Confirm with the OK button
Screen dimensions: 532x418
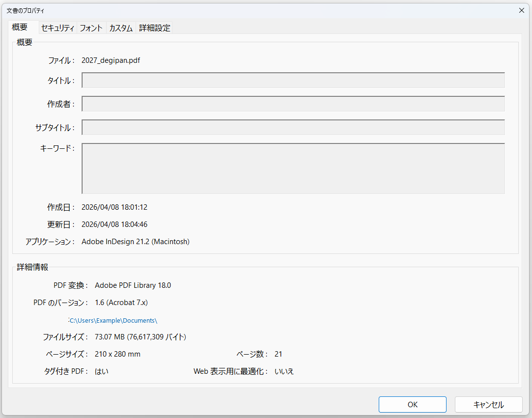tap(413, 404)
